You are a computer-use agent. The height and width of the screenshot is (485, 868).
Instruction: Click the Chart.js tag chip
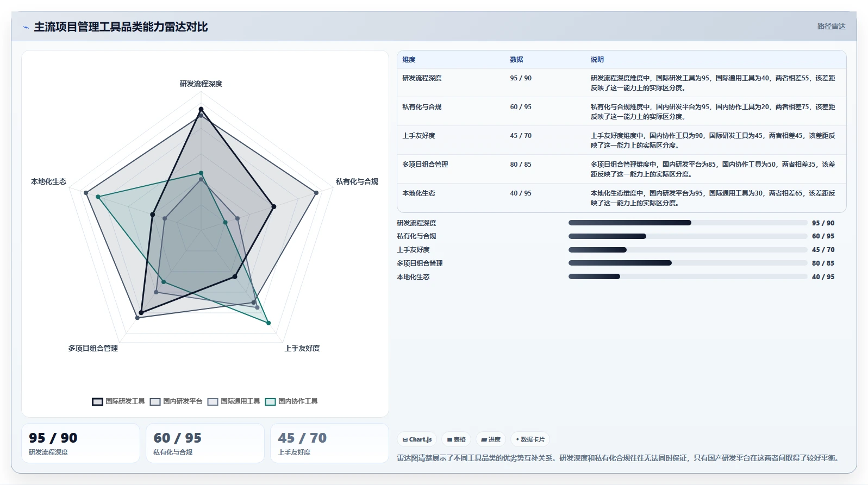(417, 439)
